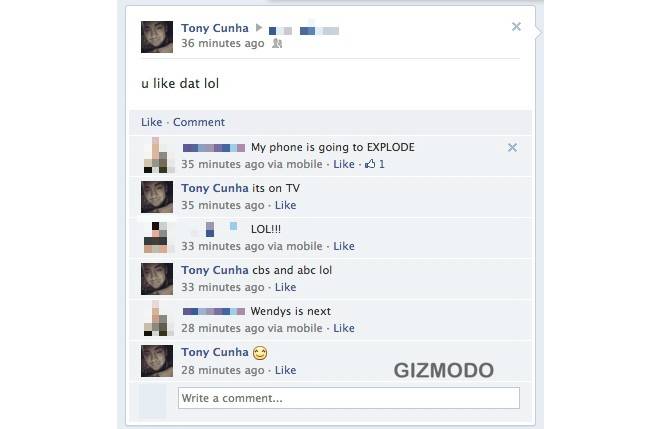The width and height of the screenshot is (660, 429).
Task: Like the 'its on TV' comment
Action: pyautogui.click(x=285, y=205)
